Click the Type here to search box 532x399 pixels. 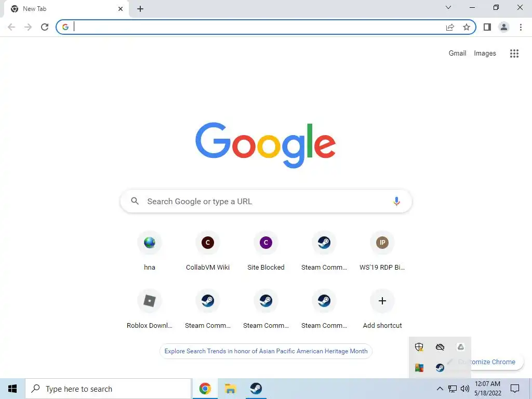[108, 389]
